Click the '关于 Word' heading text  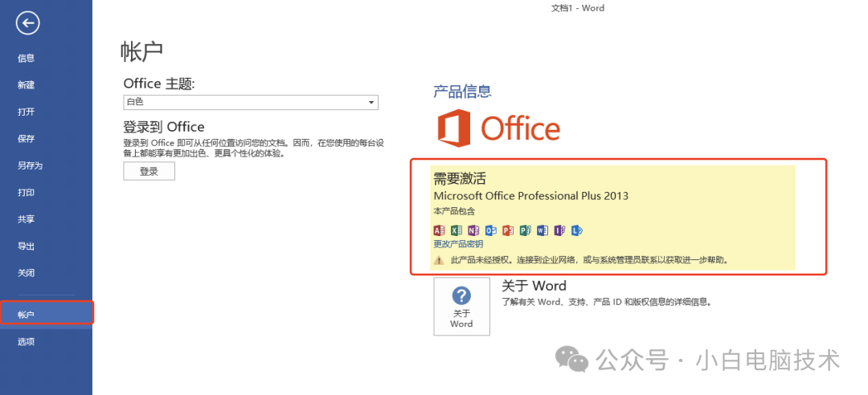(x=534, y=286)
